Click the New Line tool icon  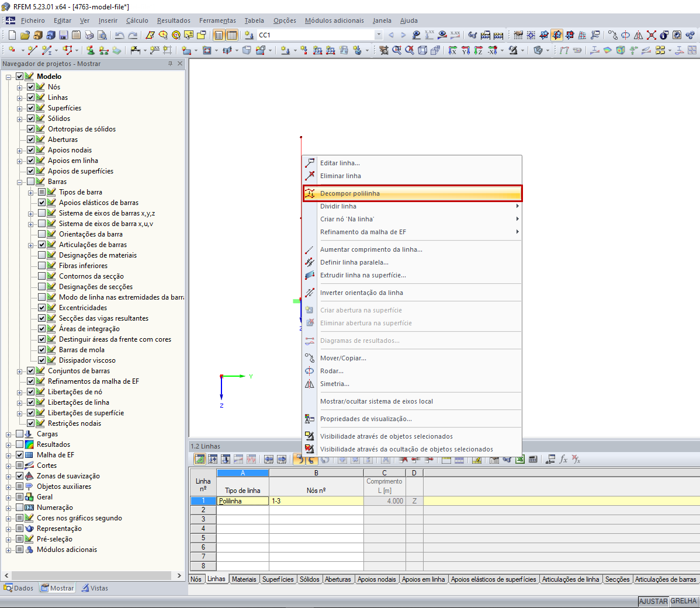tap(32, 50)
